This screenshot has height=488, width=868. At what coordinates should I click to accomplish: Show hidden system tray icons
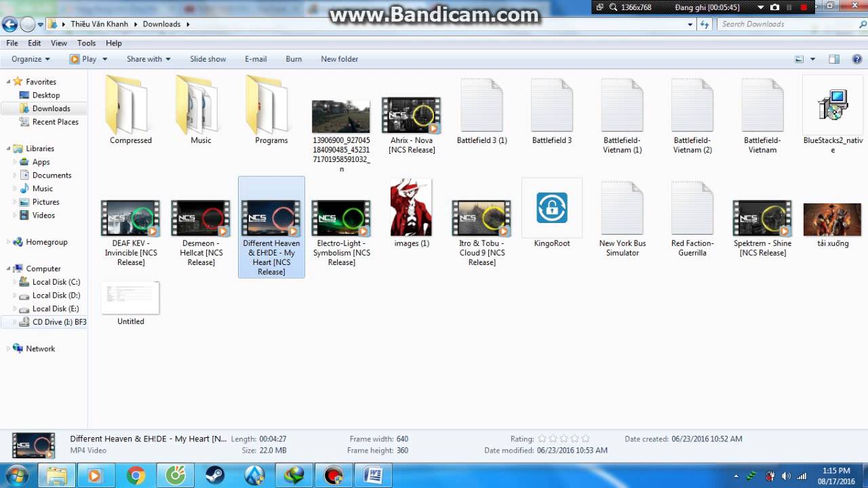click(x=737, y=476)
